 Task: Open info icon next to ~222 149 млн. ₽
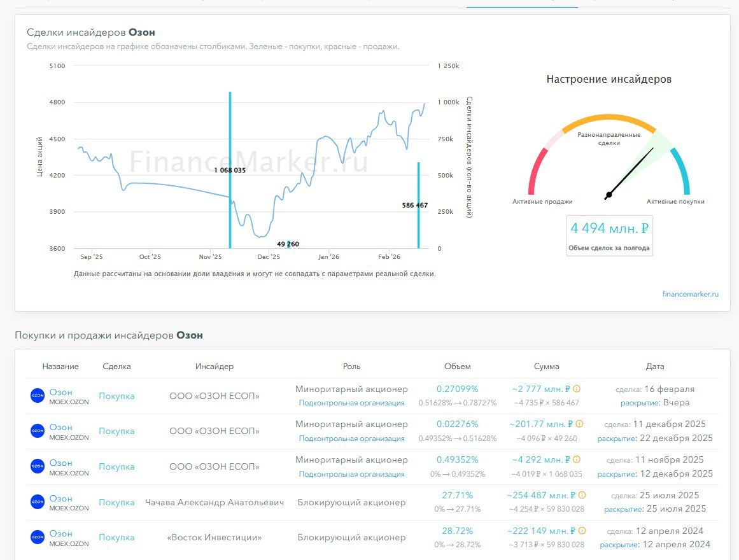tap(582, 531)
